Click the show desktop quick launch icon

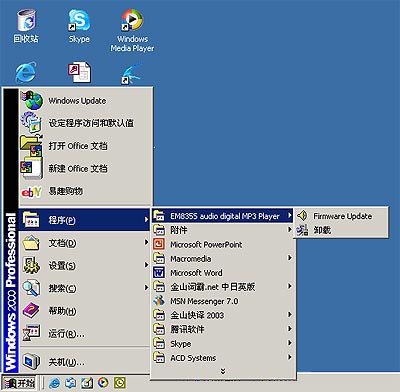[87, 383]
